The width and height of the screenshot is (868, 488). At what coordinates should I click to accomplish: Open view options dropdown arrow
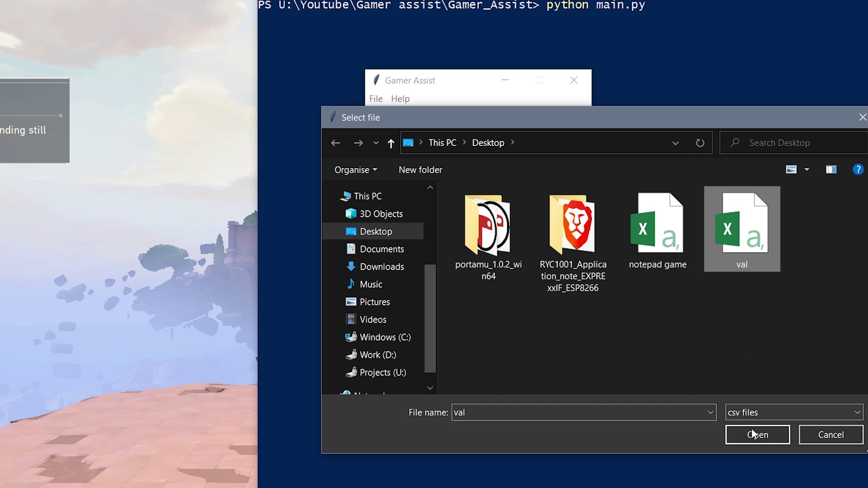coord(807,169)
